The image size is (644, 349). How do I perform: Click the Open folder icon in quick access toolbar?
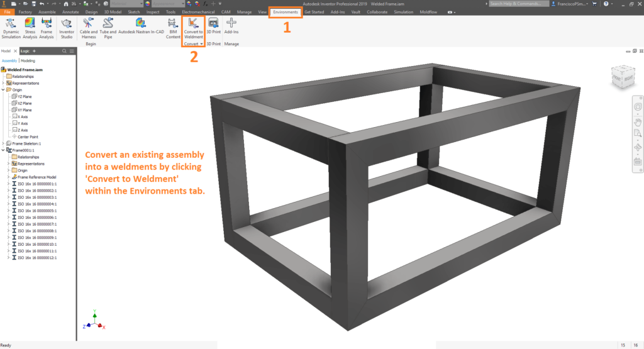pos(25,4)
